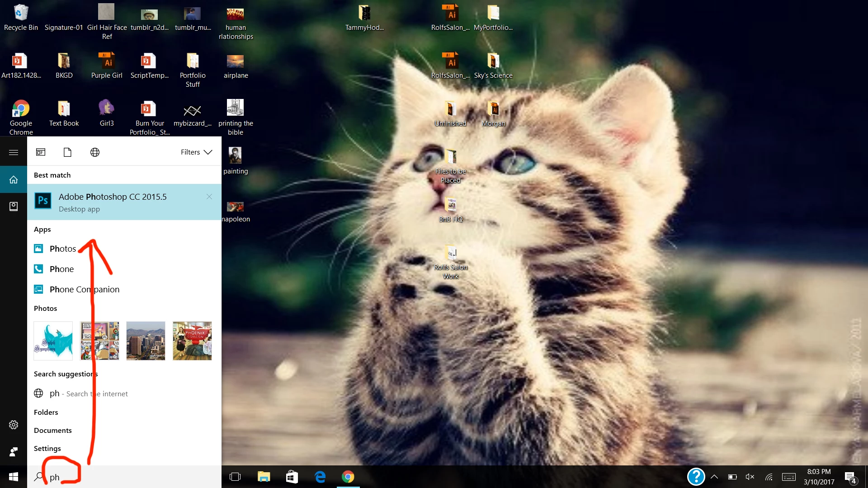Image resolution: width=868 pixels, height=488 pixels.
Task: Launch the Phone app result
Action: tap(61, 269)
